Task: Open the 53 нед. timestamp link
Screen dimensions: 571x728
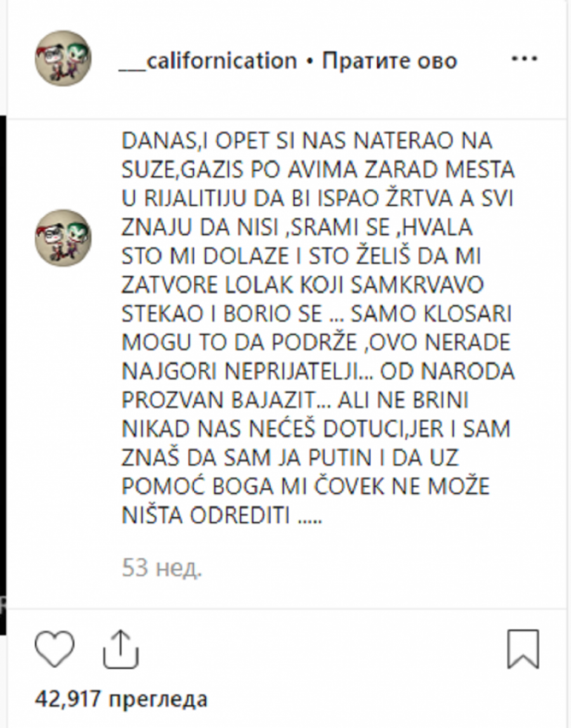Action: [162, 568]
